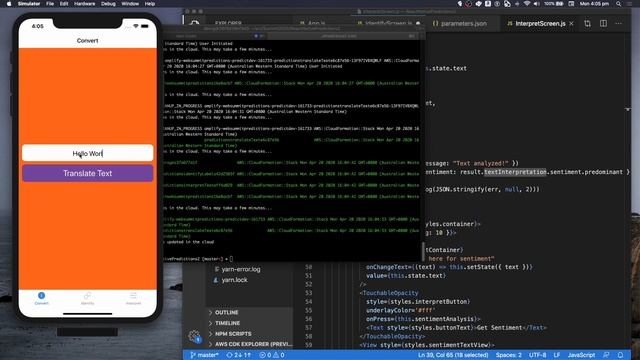Click line number 54 in the editor gutter
Viewport: 640px width, 360px height.
click(309, 302)
